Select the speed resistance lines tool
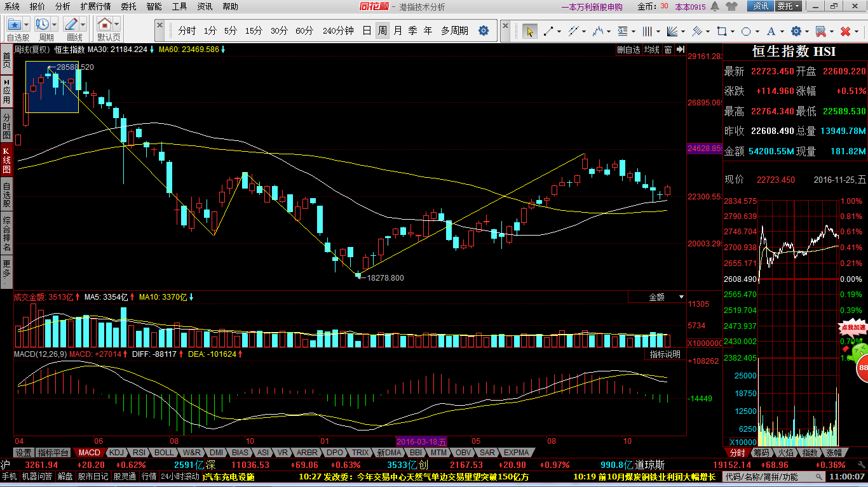Screen dimensions: 868x487 [697, 31]
